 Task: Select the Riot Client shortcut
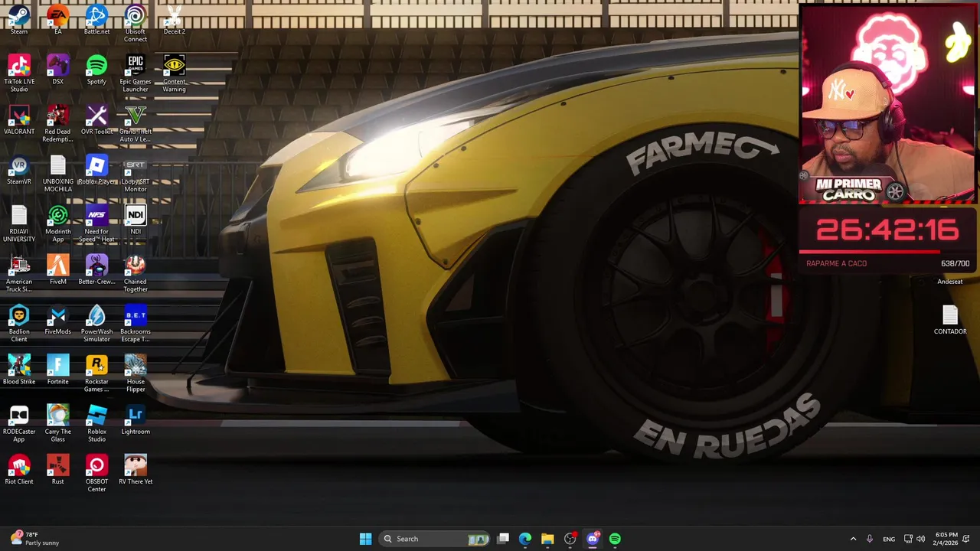(19, 470)
